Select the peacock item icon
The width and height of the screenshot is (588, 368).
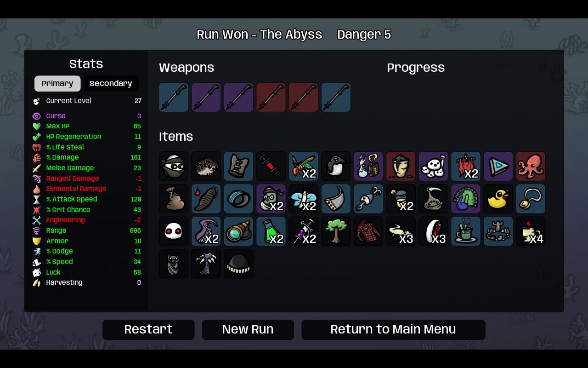tap(466, 199)
